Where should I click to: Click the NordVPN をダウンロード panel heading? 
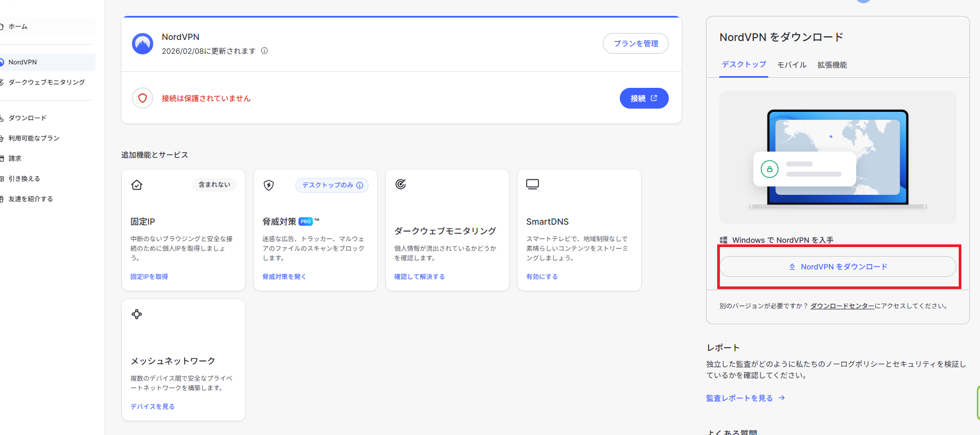click(x=782, y=37)
